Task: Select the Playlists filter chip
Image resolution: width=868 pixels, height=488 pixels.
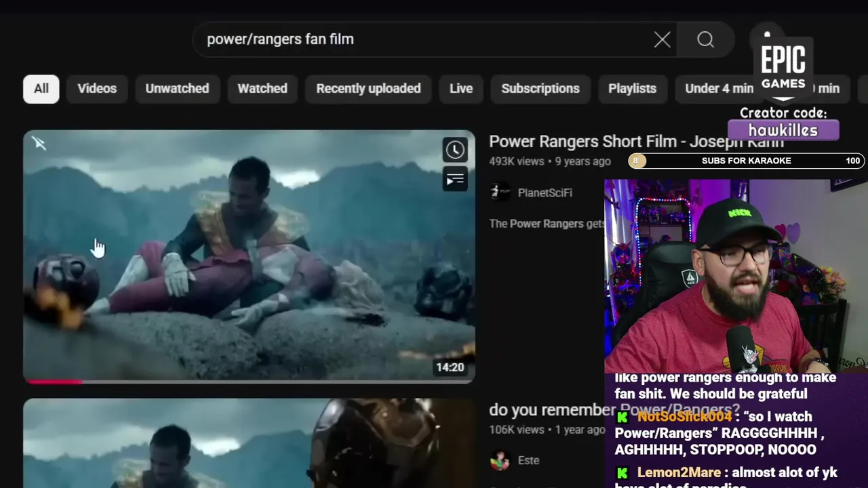Action: coord(632,89)
